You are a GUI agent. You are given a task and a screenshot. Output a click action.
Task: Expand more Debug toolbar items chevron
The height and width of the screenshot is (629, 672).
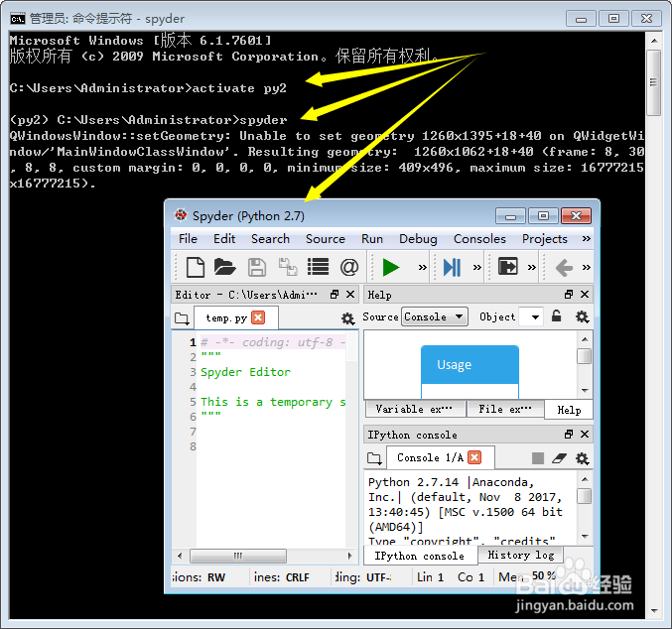(x=477, y=268)
